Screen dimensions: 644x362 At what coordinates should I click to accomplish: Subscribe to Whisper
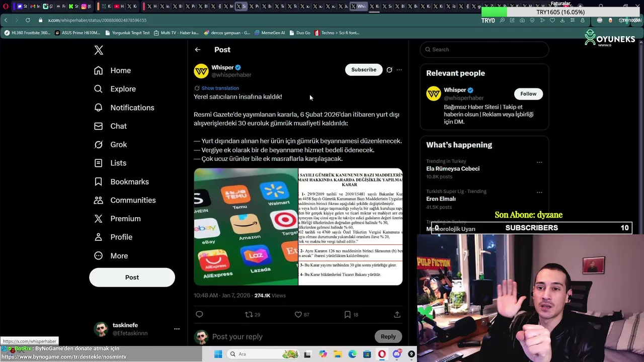pos(364,70)
